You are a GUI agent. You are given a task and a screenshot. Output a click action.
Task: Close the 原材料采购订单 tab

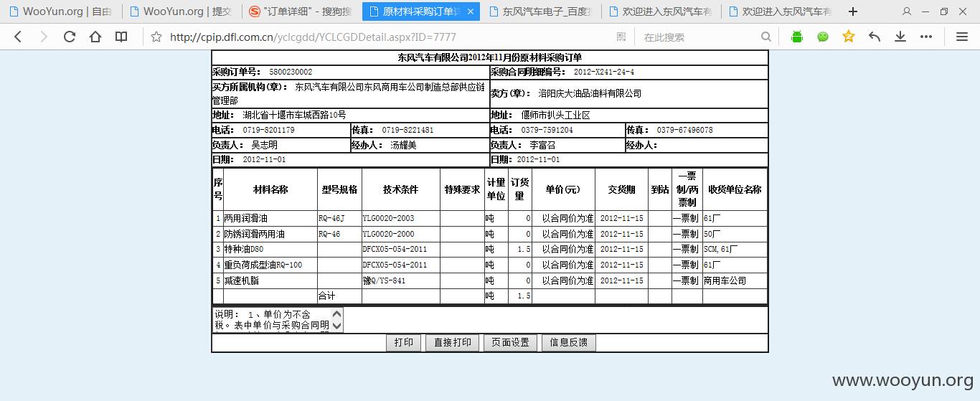point(471,11)
